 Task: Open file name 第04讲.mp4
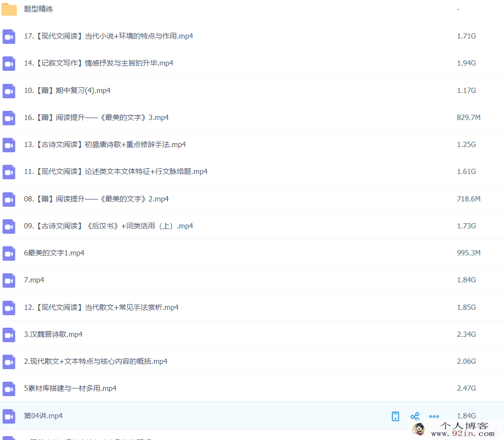43,415
